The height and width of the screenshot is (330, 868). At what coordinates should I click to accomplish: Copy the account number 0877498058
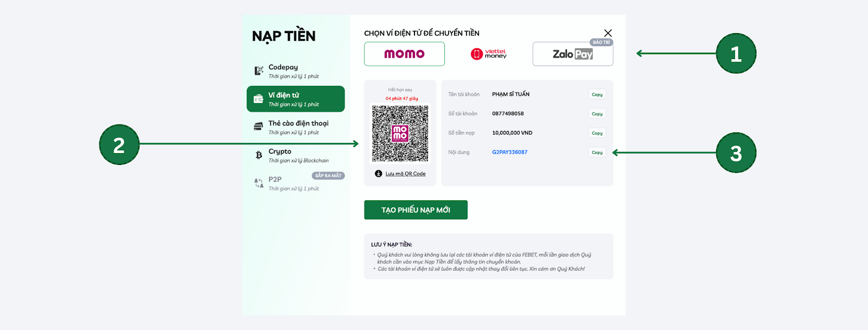tap(597, 114)
